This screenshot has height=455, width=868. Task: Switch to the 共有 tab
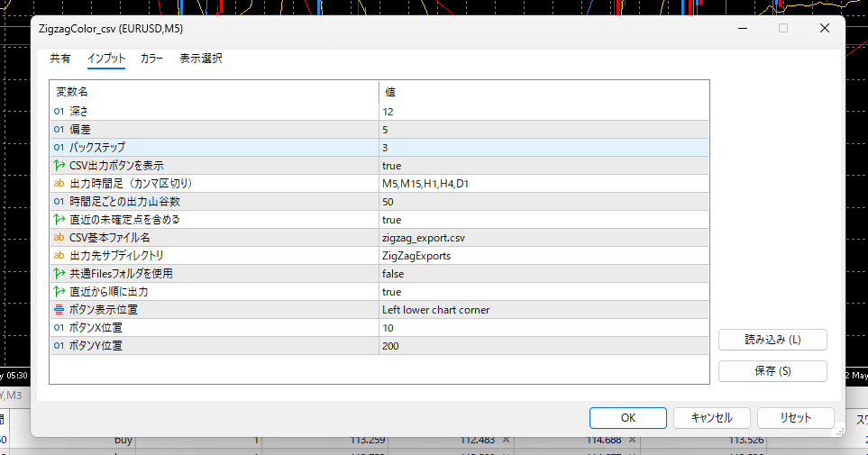(60, 59)
